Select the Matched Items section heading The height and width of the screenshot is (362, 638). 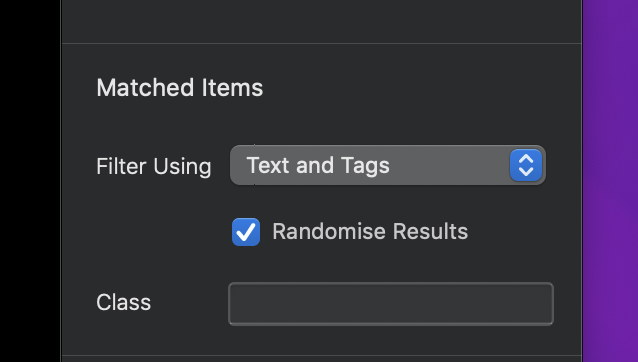179,87
